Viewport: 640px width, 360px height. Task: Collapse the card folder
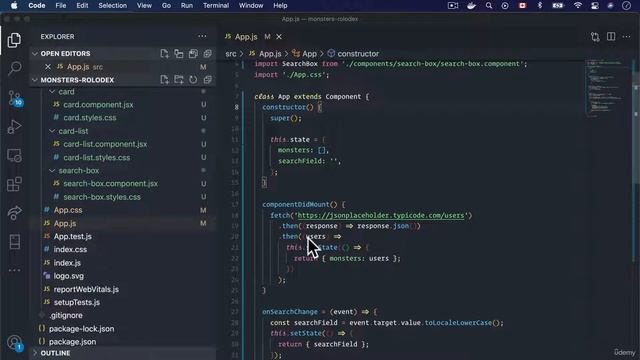click(x=52, y=92)
